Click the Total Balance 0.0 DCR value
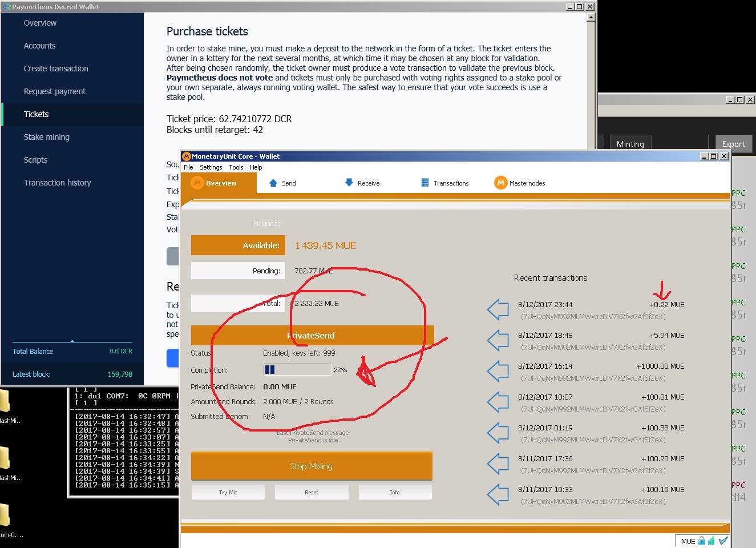 (x=121, y=351)
